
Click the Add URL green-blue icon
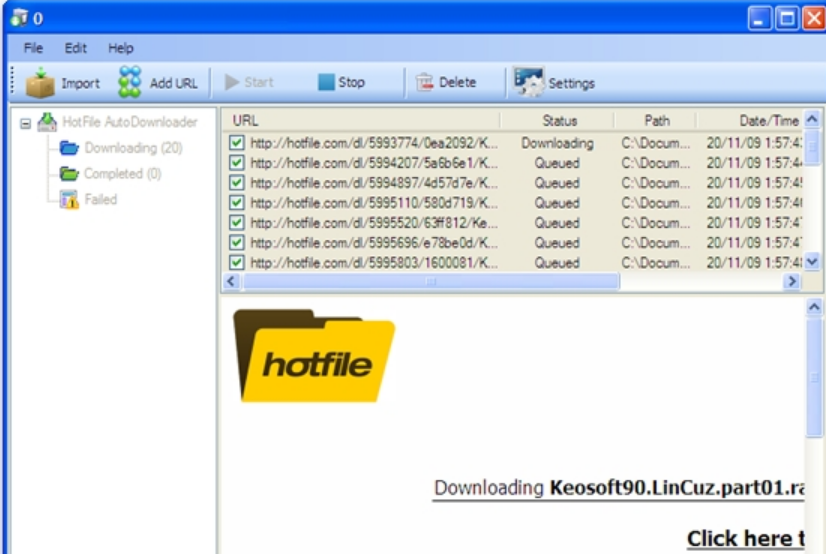point(130,82)
